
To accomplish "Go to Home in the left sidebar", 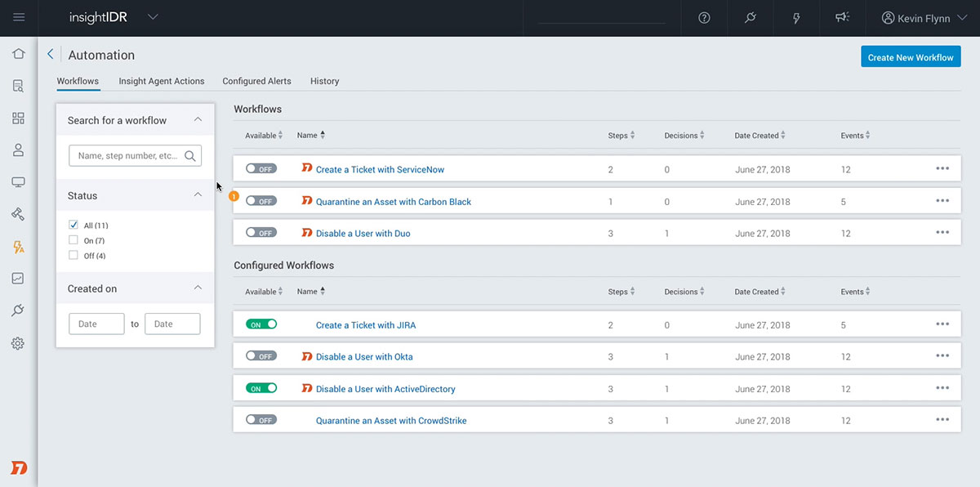I will coord(18,54).
